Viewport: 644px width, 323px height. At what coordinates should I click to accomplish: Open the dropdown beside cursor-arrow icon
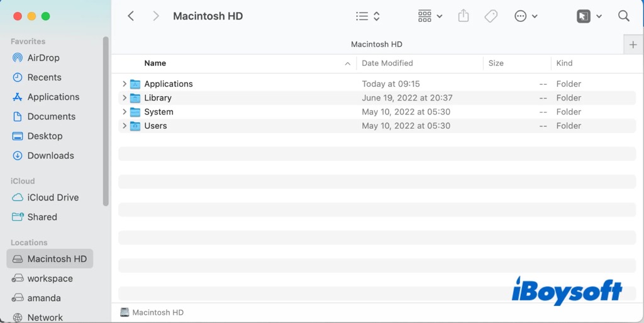pyautogui.click(x=599, y=16)
